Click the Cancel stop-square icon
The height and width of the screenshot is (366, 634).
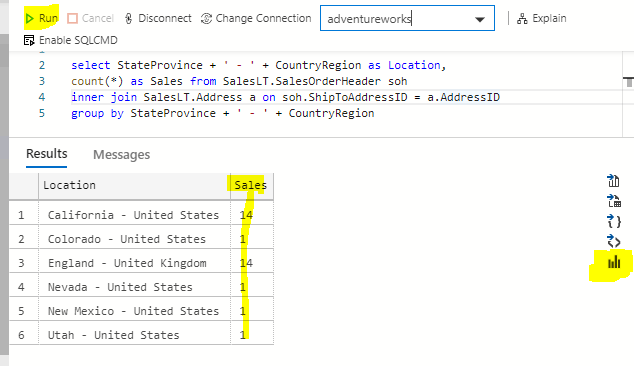tap(72, 19)
